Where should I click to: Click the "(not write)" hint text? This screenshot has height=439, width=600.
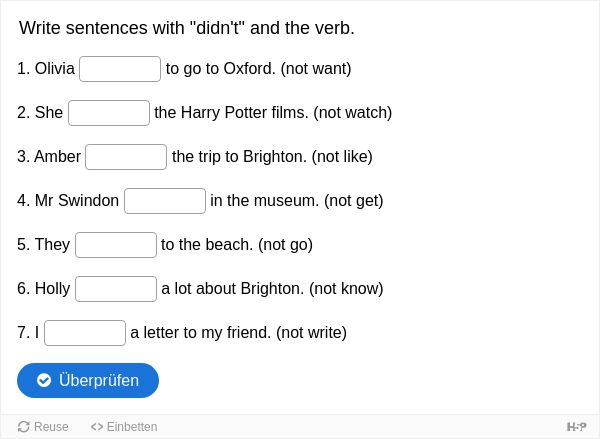311,333
